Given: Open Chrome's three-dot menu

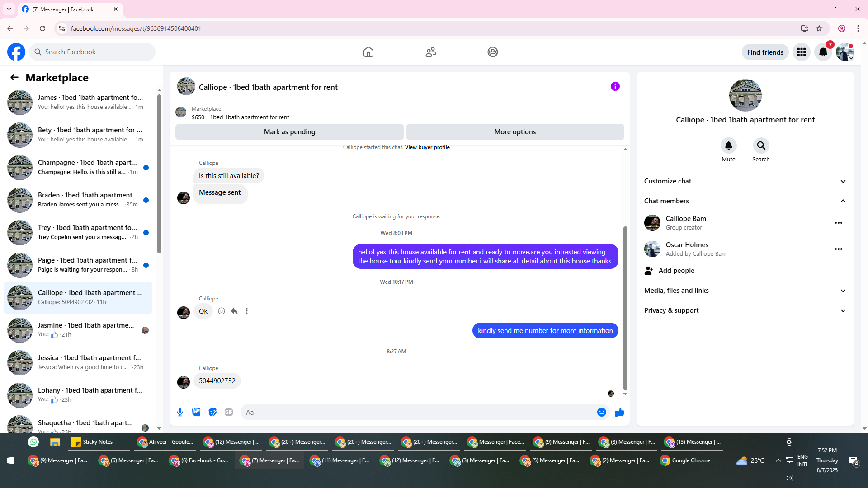Looking at the screenshot, I should point(858,28).
